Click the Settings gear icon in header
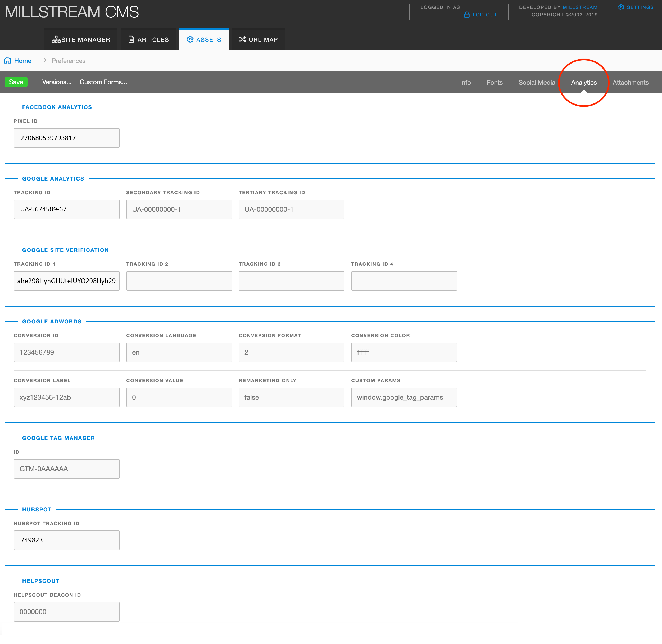662x644 pixels. point(621,7)
